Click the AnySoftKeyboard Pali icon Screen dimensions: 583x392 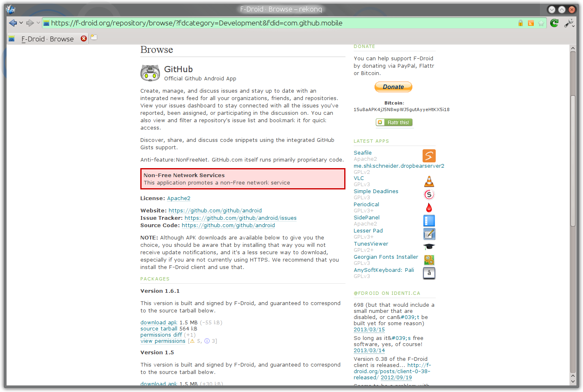(x=429, y=273)
